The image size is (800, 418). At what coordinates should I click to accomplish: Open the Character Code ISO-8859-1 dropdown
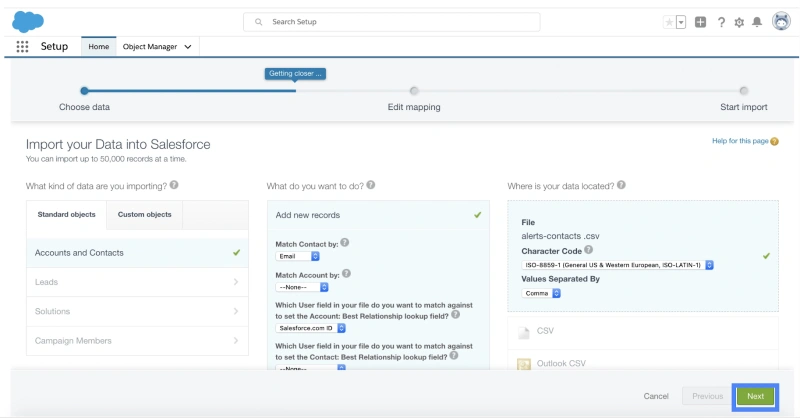point(617,265)
